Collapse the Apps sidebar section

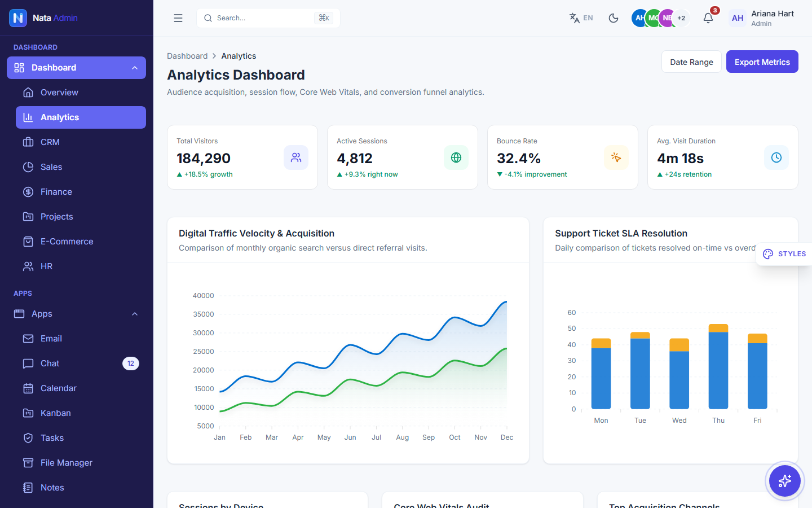[76, 314]
